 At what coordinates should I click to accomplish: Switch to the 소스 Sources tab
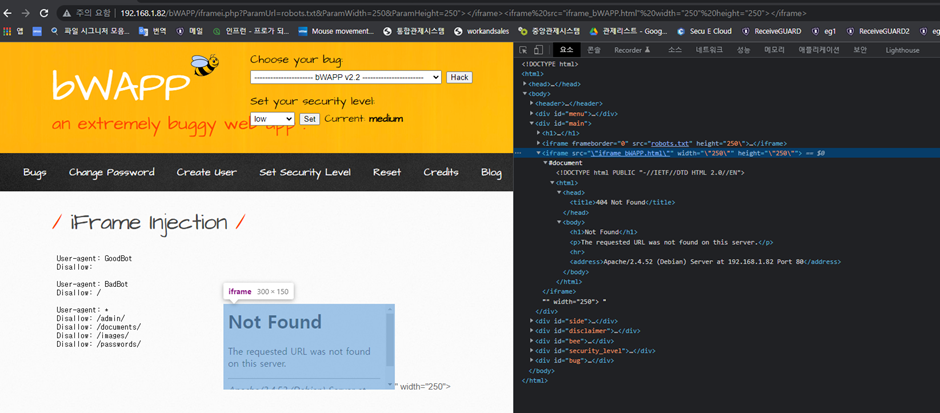pos(674,50)
